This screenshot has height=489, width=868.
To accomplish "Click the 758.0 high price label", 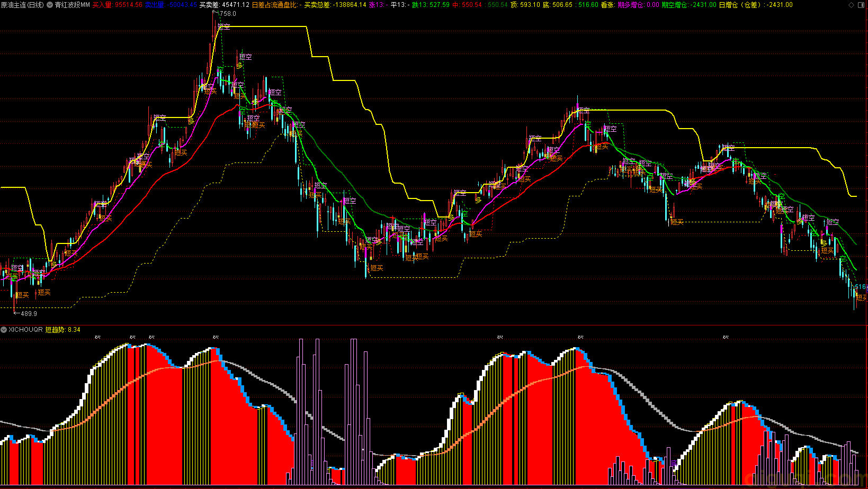I will tap(228, 14).
